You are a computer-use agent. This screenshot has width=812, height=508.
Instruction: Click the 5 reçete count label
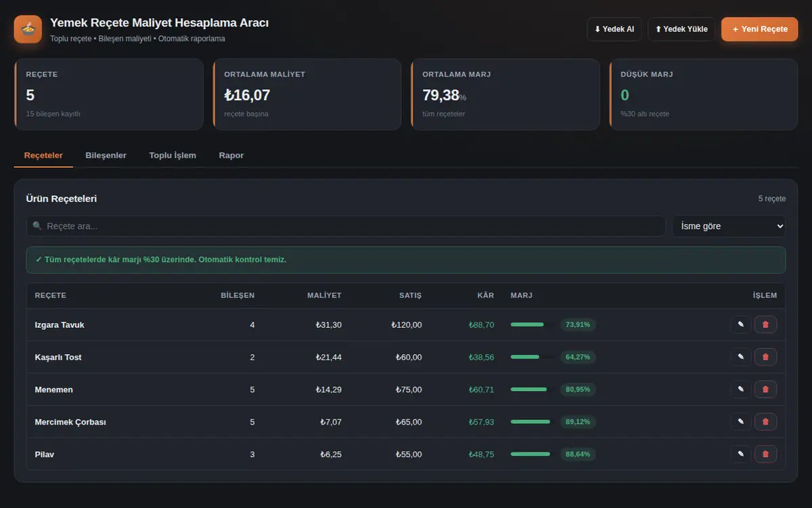[772, 199]
